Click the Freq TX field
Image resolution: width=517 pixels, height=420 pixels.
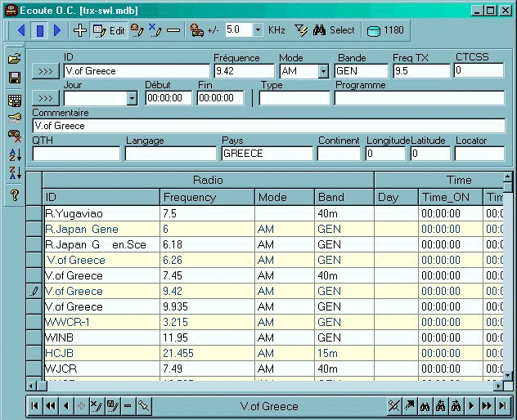(421, 71)
